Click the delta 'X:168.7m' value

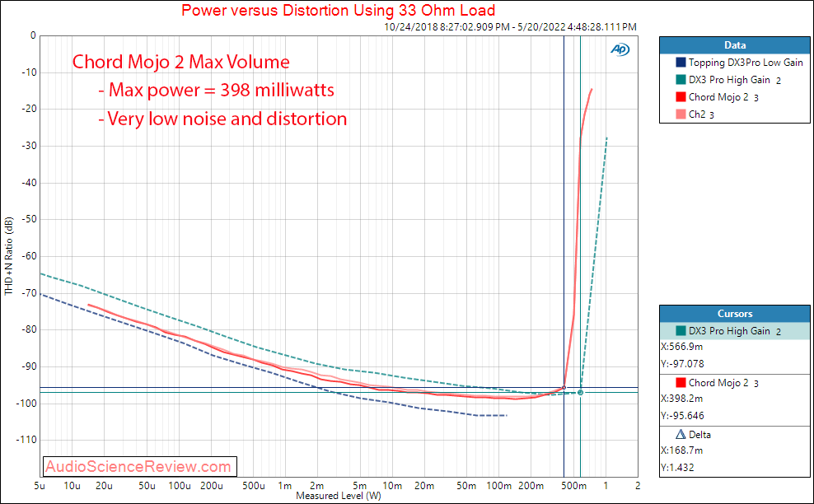(x=681, y=450)
